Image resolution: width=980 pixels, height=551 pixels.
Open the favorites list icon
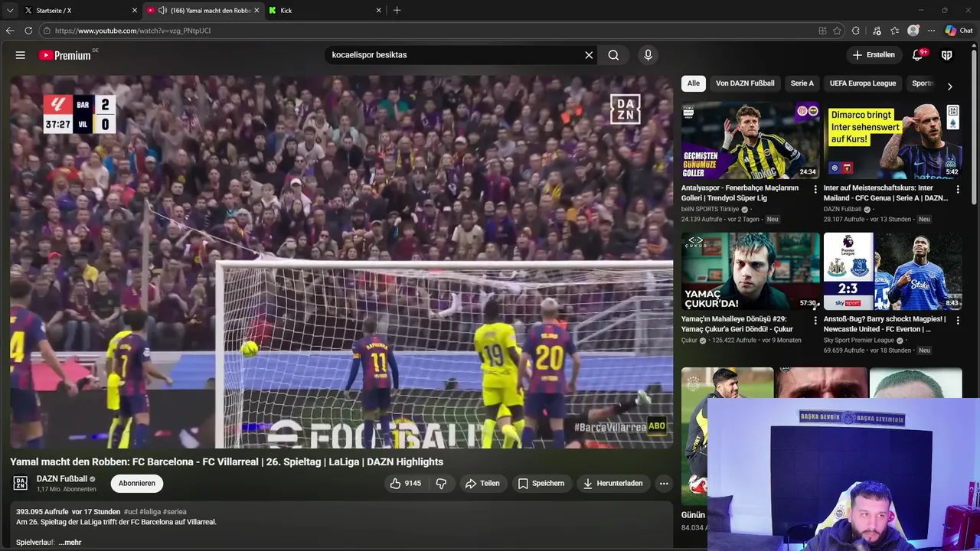tap(894, 31)
